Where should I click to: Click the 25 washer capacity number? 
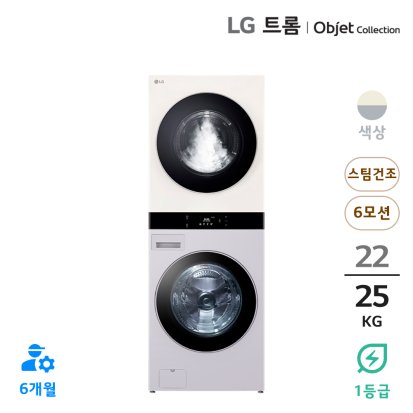372,296
